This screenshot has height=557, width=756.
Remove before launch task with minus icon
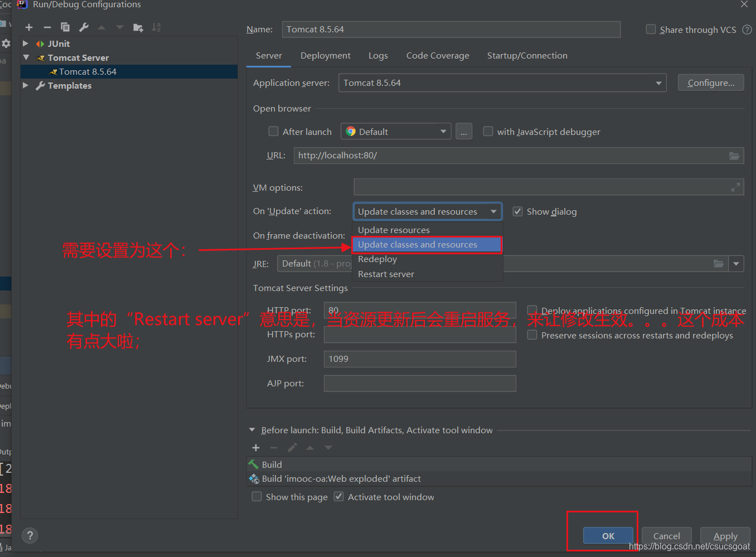274,448
